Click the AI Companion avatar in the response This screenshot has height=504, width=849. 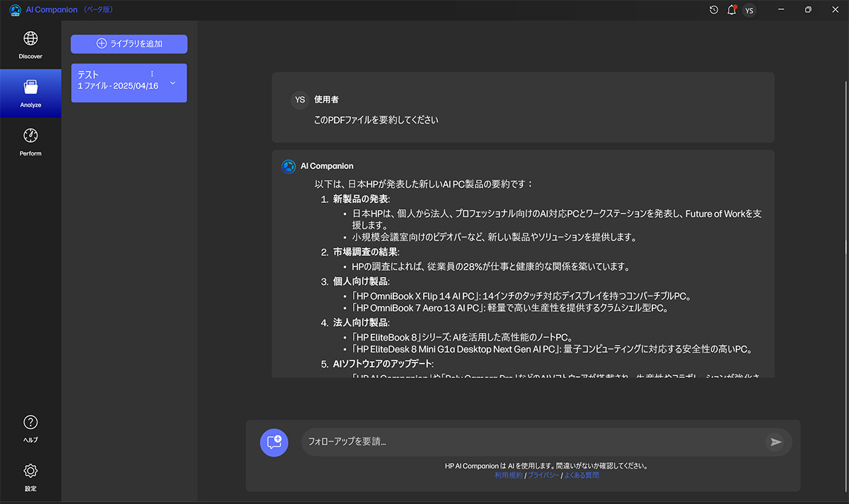point(288,166)
